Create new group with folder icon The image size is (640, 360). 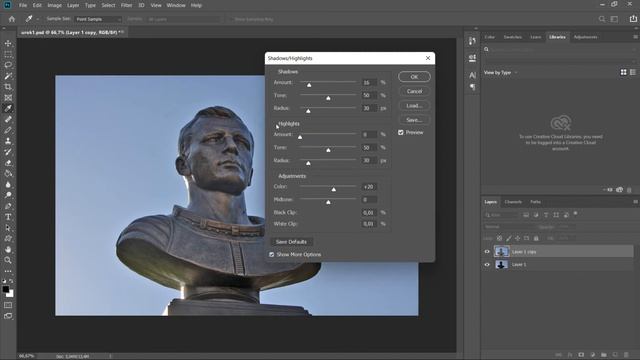604,355
